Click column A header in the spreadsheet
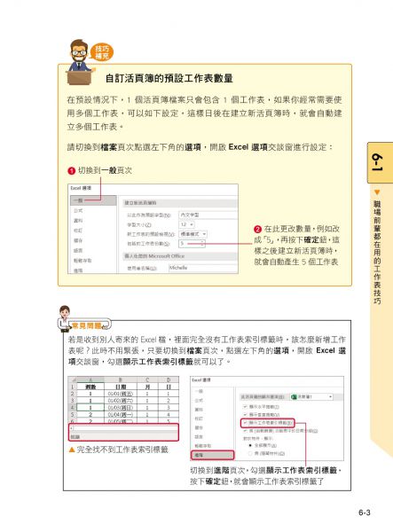Screen dimensions: 393x532 click(x=90, y=380)
